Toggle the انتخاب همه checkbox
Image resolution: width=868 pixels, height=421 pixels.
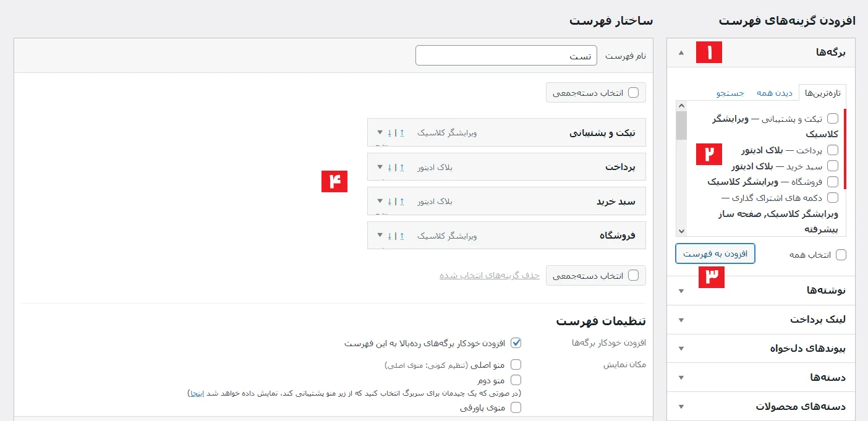[x=841, y=255]
